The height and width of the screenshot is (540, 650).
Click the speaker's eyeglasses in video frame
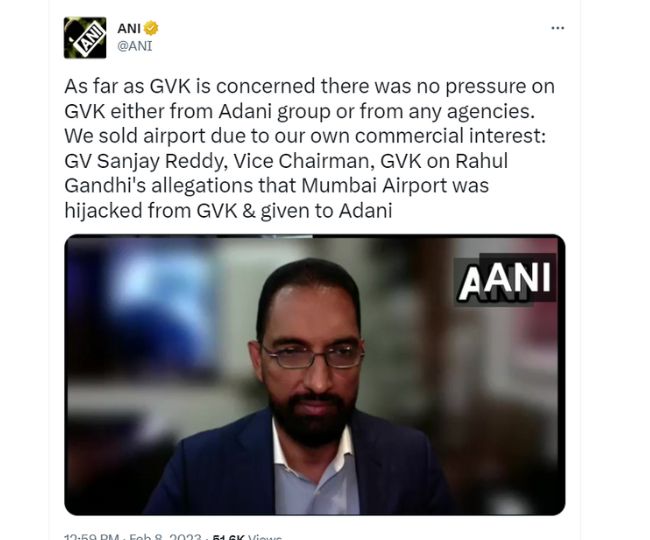(313, 356)
